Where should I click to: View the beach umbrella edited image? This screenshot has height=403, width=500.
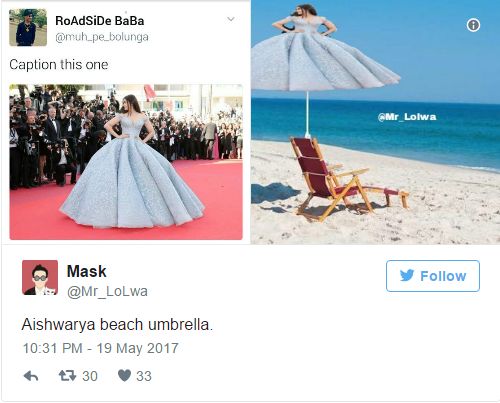pos(375,122)
